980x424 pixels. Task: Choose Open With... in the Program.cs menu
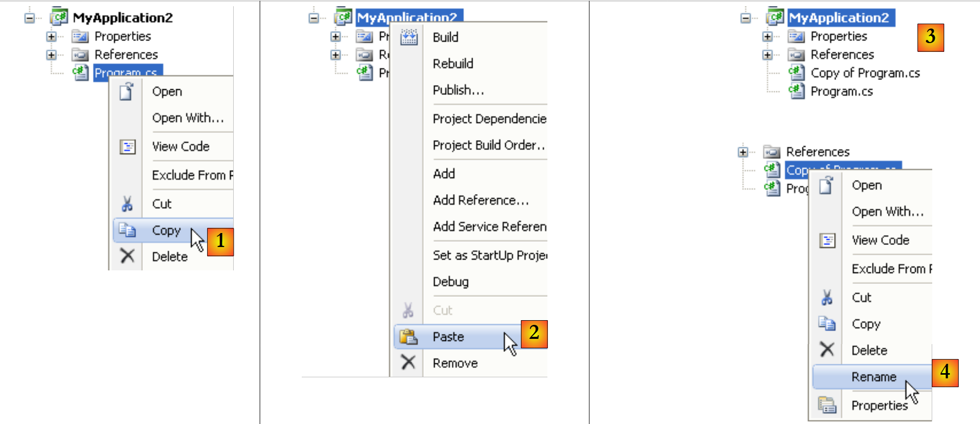click(187, 118)
